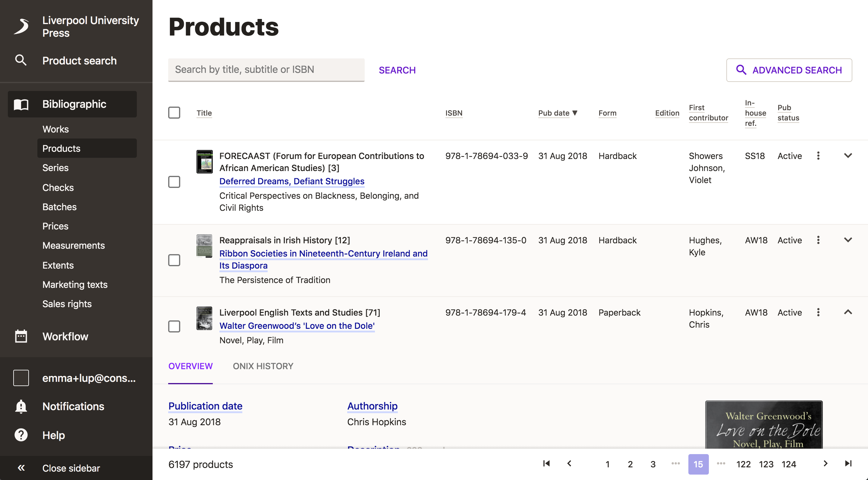Open the Workflow calendar icon
Viewport: 868px width, 480px height.
coord(21,336)
